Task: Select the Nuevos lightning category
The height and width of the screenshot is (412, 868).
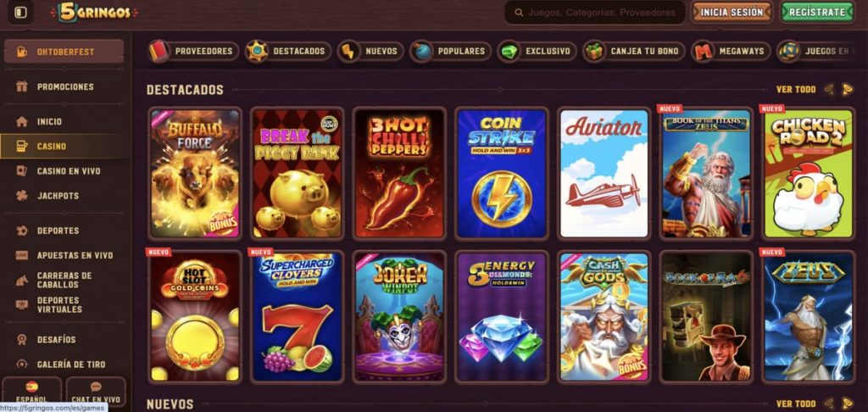Action: pos(371,51)
